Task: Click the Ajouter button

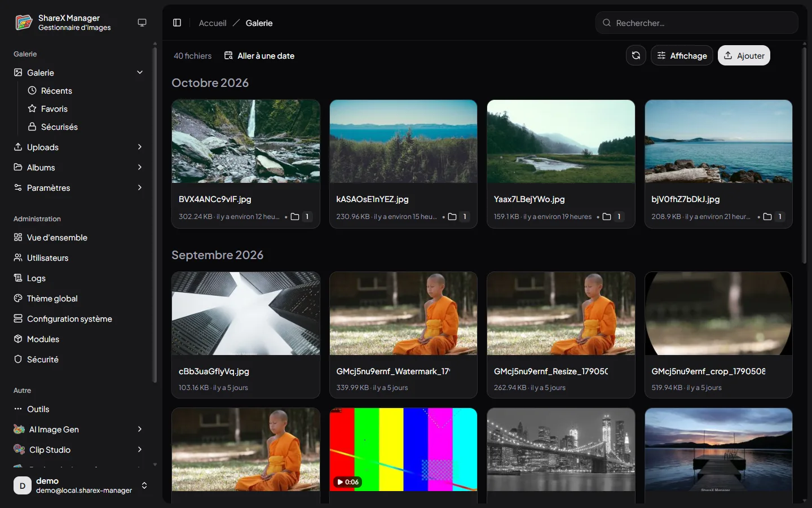Action: pos(744,55)
